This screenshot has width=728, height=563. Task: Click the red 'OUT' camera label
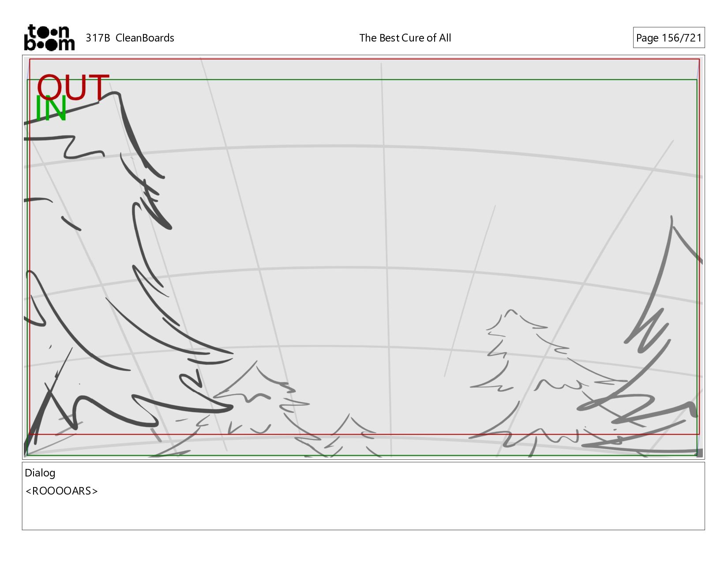pos(73,87)
